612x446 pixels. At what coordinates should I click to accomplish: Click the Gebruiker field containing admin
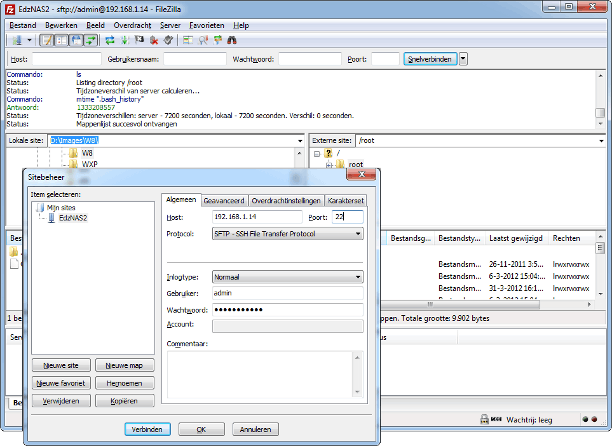click(x=288, y=293)
